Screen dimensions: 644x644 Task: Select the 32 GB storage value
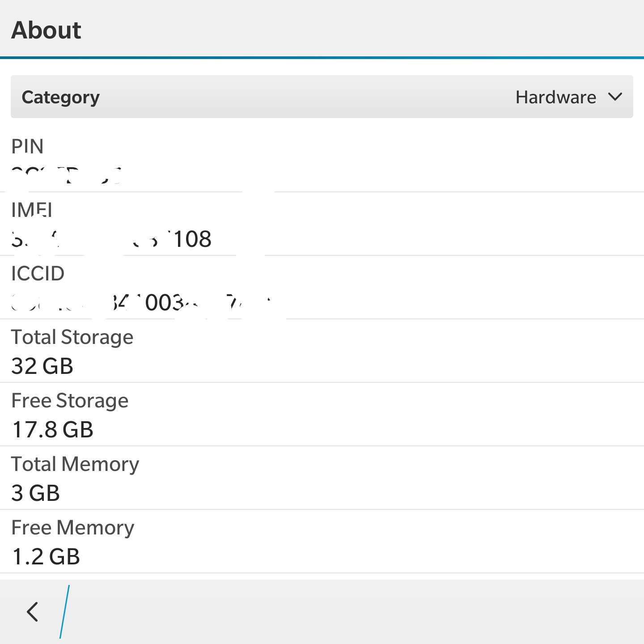point(42,366)
